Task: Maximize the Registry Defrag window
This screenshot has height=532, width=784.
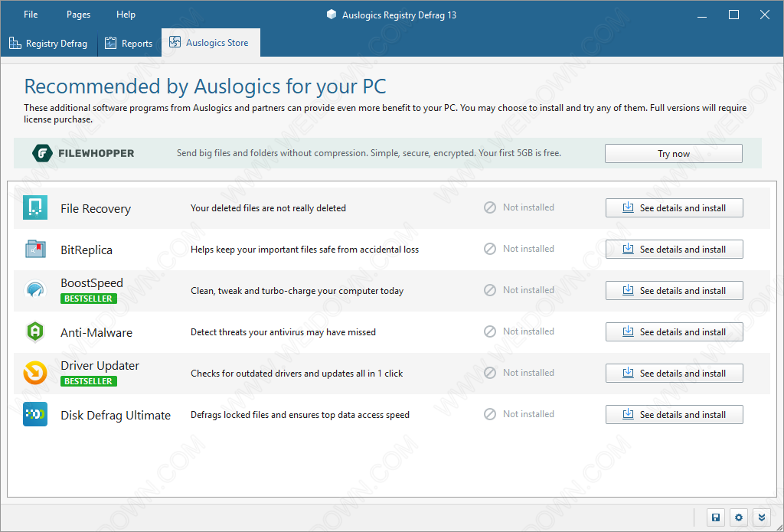Action: click(733, 15)
